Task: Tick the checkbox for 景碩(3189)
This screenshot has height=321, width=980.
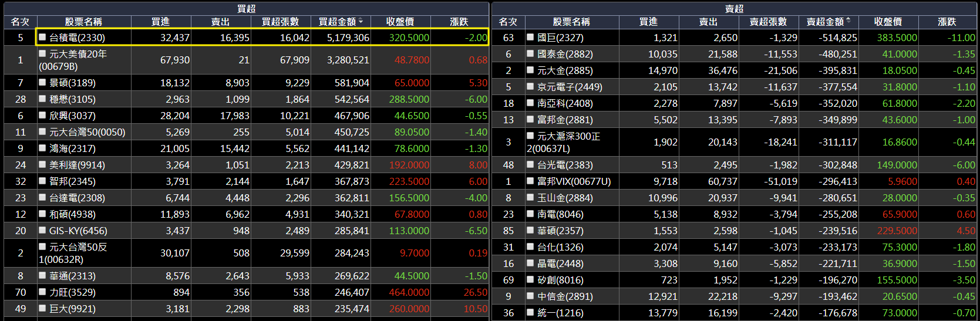Action: click(x=42, y=83)
